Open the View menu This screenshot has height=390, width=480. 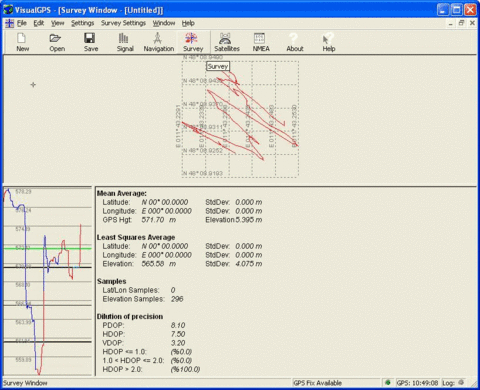(57, 23)
